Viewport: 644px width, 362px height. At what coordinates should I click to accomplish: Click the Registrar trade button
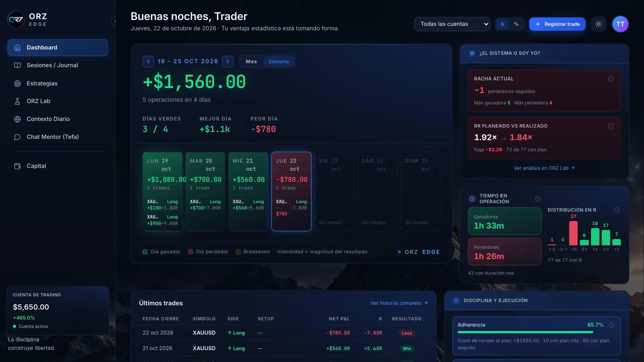tap(557, 24)
